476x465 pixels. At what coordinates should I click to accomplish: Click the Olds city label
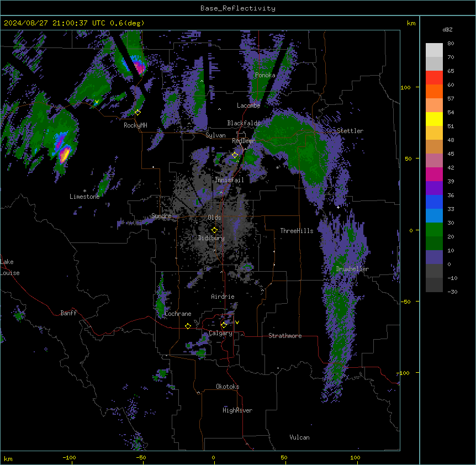tap(214, 218)
